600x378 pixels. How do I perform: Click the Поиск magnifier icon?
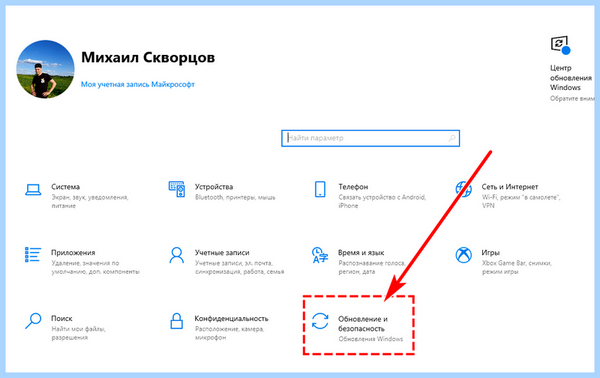click(x=33, y=321)
